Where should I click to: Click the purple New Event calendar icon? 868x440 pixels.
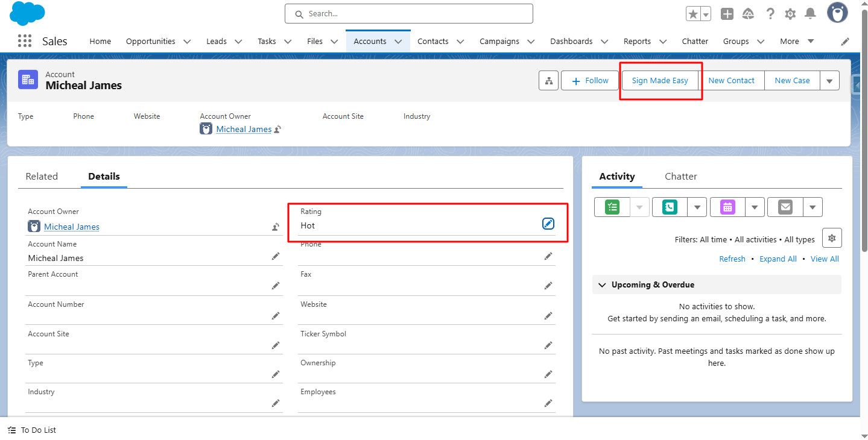[727, 207]
